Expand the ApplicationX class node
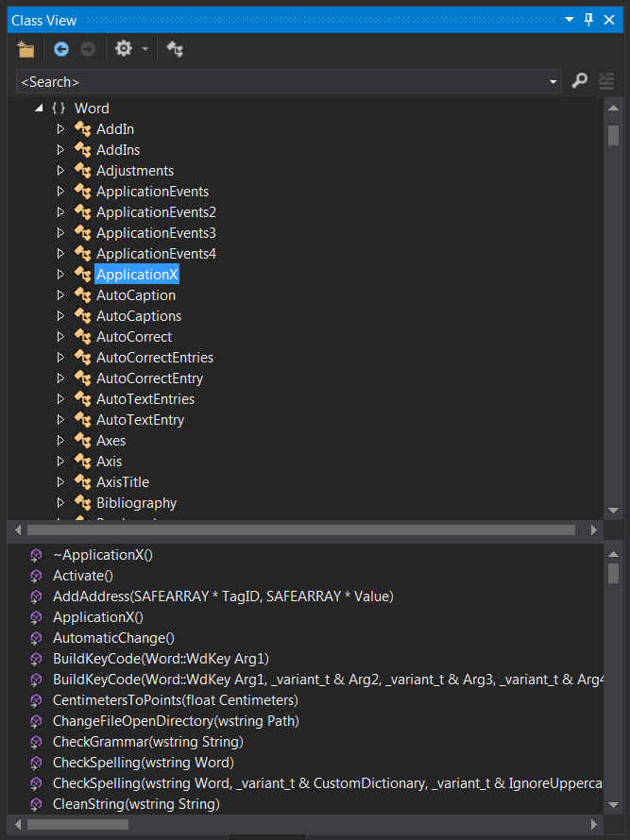 pos(60,275)
